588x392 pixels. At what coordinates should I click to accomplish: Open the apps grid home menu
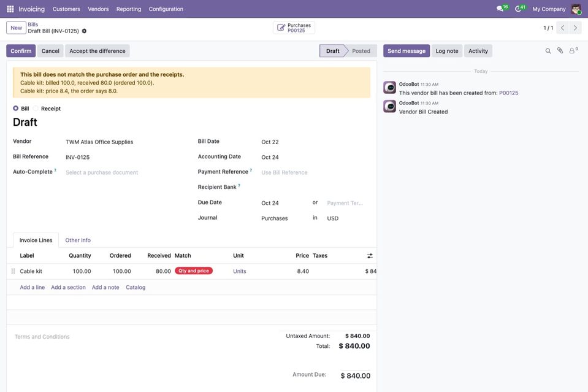pyautogui.click(x=10, y=9)
